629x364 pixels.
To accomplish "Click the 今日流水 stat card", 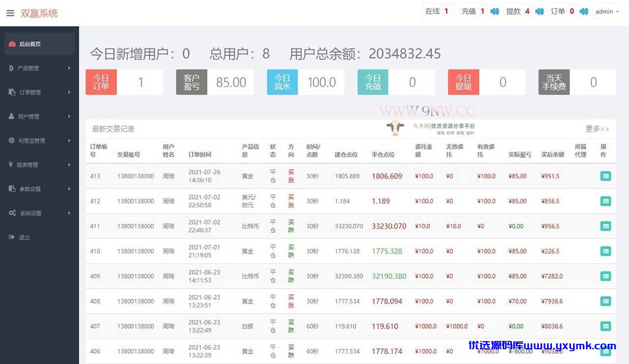I will 306,82.
